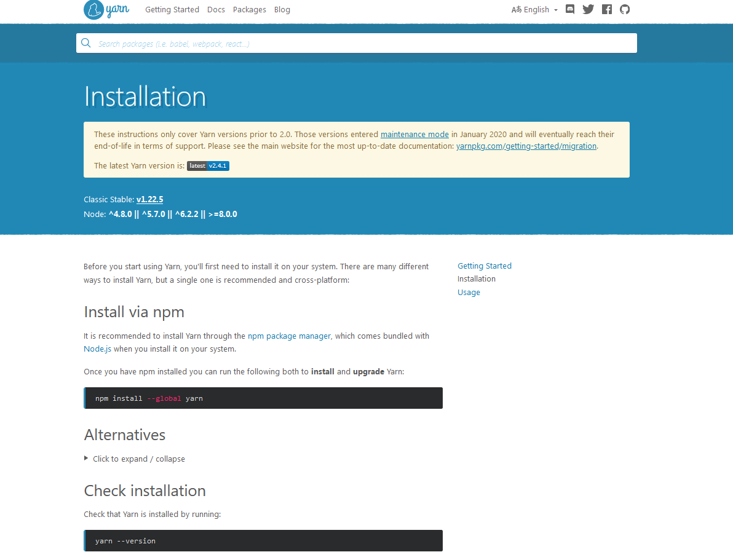Click the GitHub icon

click(624, 9)
